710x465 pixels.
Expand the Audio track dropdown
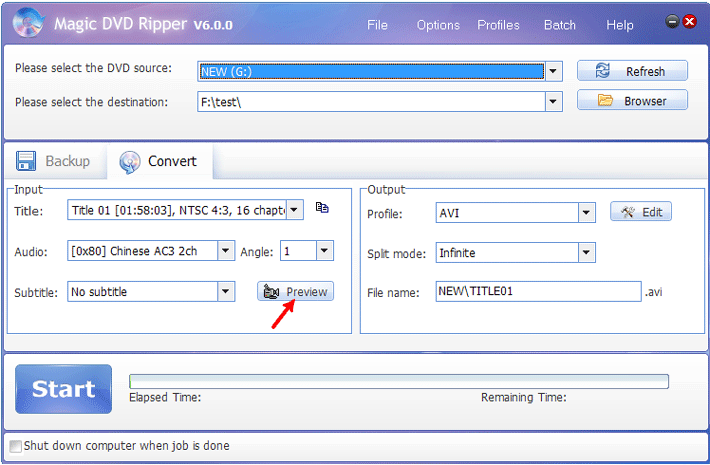point(225,250)
